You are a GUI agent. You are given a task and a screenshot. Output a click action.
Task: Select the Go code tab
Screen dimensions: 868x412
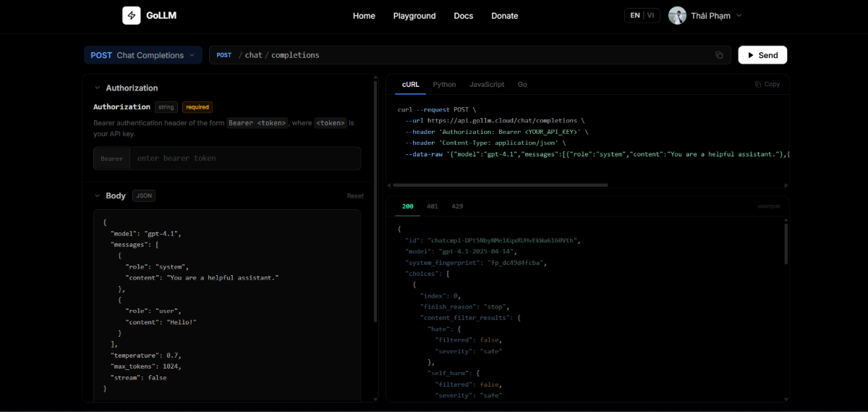[x=522, y=84]
